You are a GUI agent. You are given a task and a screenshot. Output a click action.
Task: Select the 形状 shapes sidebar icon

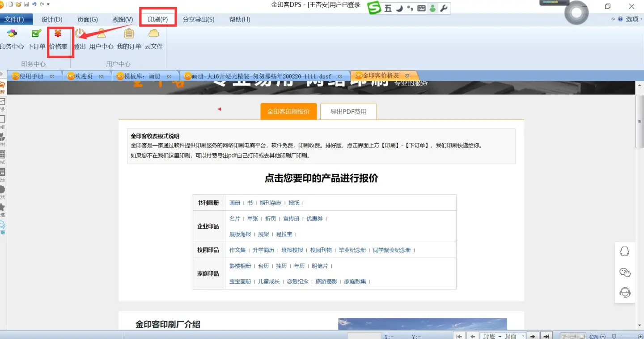point(2,190)
